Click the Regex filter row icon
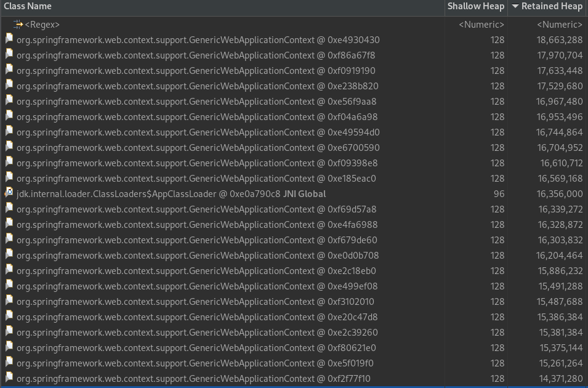Viewport: 588px width, 388px height. (x=18, y=25)
